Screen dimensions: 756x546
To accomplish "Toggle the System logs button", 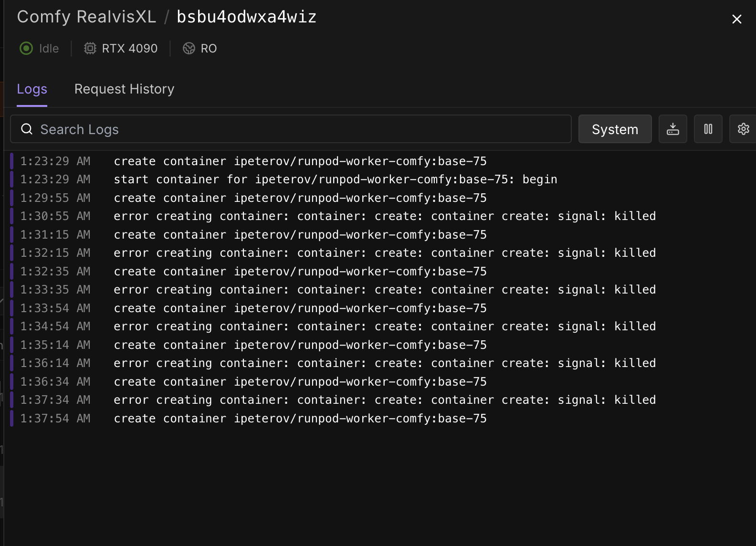I will (615, 129).
